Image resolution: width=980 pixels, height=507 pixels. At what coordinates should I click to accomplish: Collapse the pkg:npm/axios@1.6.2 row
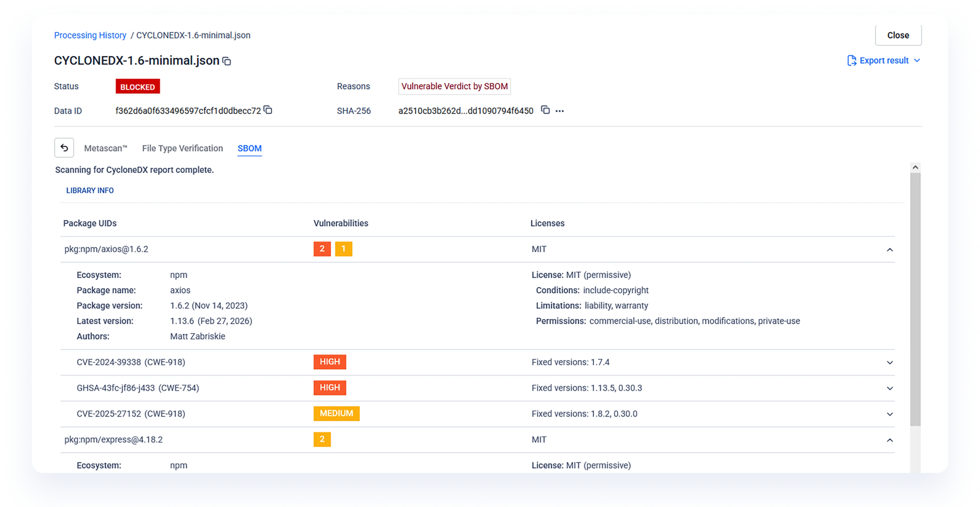pyautogui.click(x=889, y=250)
